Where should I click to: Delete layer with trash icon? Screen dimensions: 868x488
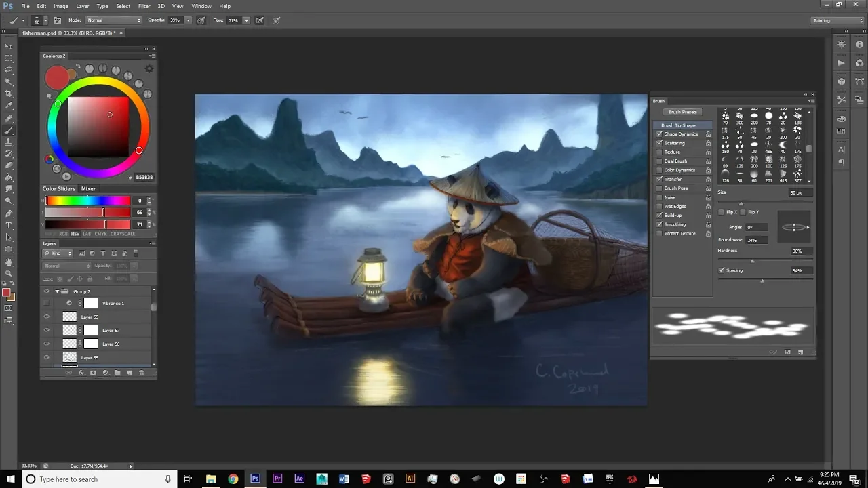pos(142,373)
